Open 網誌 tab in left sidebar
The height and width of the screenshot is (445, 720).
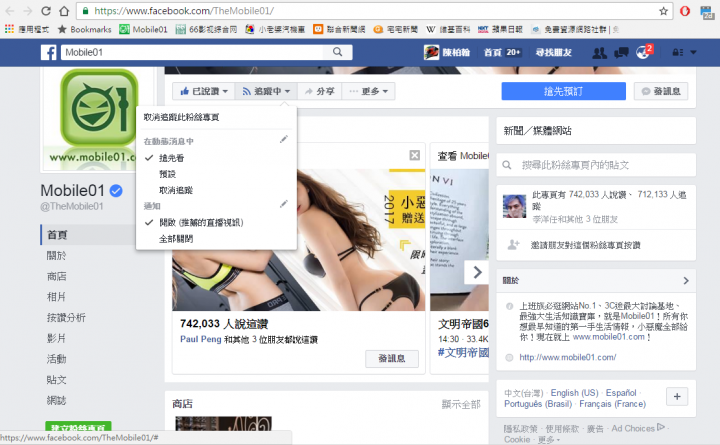pyautogui.click(x=56, y=400)
